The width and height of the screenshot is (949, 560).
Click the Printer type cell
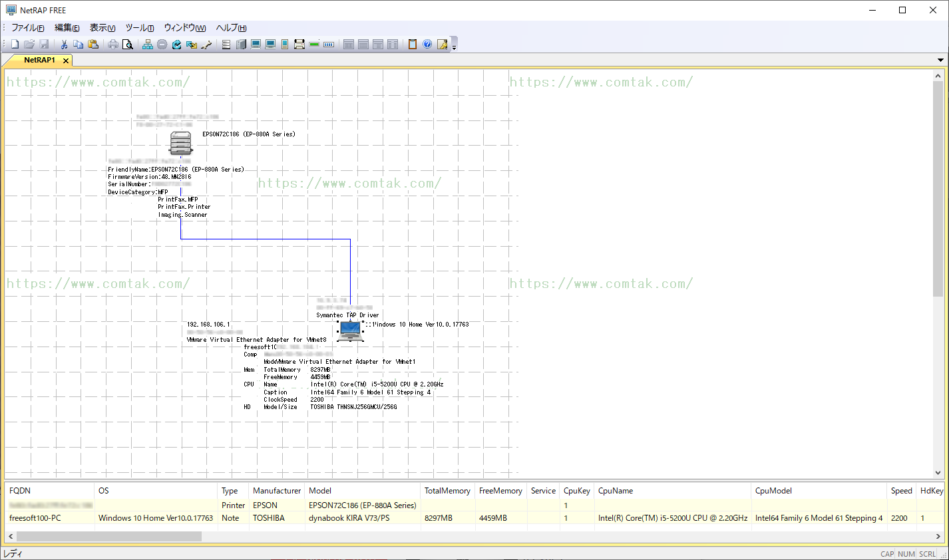click(x=234, y=505)
